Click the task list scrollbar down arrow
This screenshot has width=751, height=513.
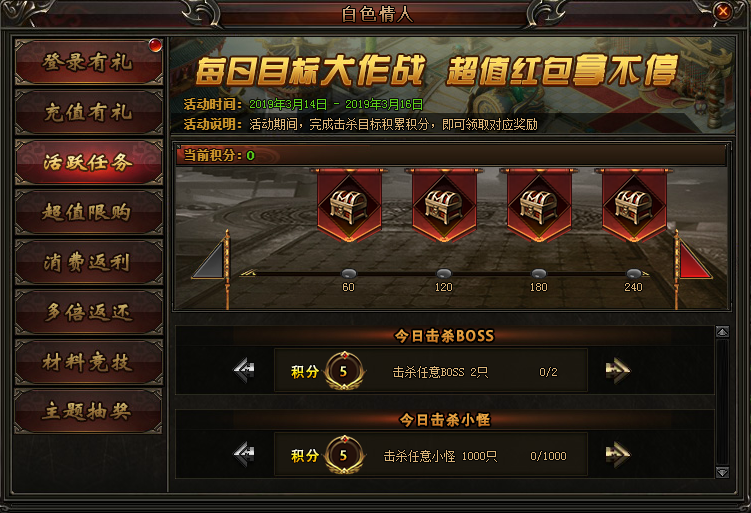(722, 472)
